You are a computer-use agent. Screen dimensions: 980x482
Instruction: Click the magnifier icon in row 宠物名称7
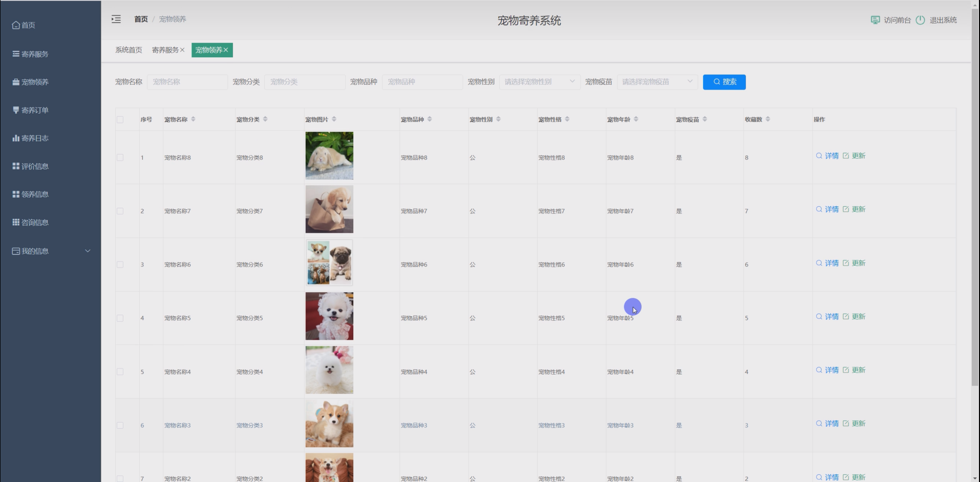(819, 209)
